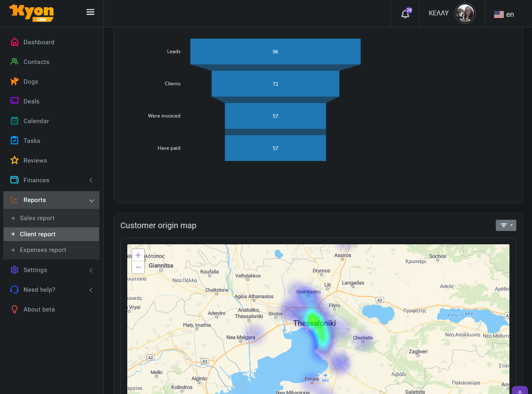Open Deals from the sidebar
Screen dimensions: 532x394
[x=31, y=101]
